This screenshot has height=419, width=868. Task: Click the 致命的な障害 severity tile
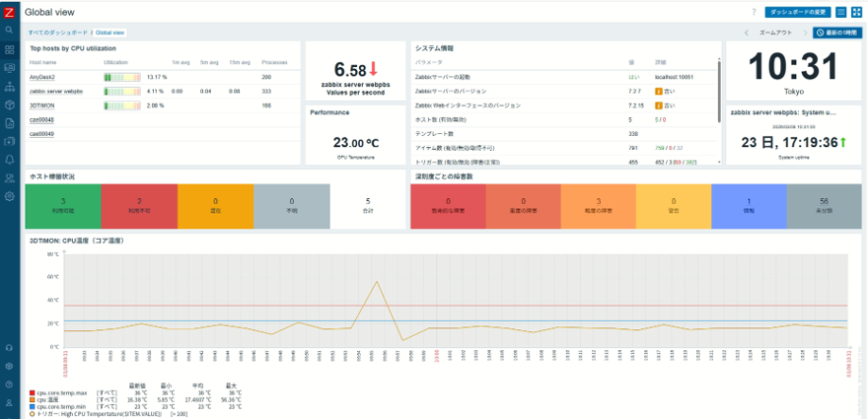tap(448, 206)
